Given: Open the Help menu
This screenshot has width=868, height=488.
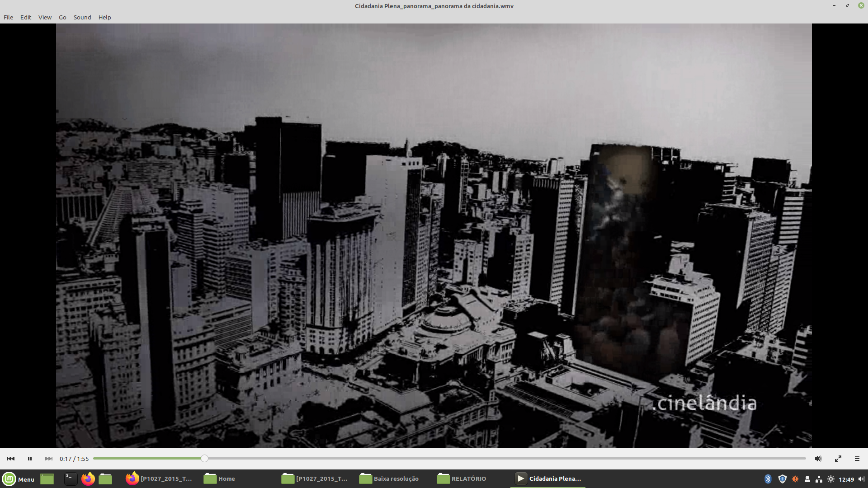Looking at the screenshot, I should [105, 17].
